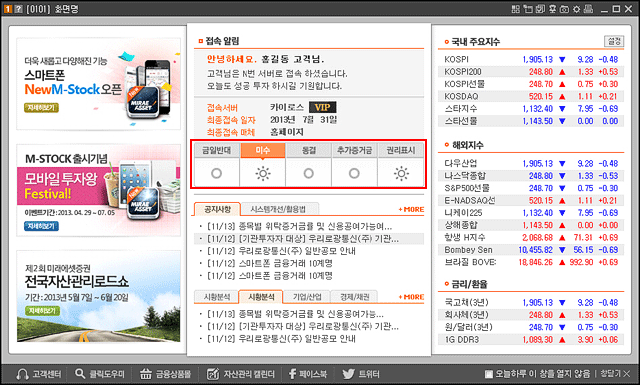Screen dimensions: 640x385
Task: Switch to the 공지사항 tab
Action: [x=217, y=209]
